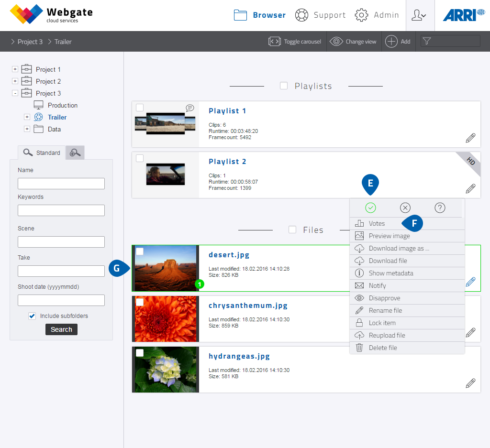The height and width of the screenshot is (448, 490).
Task: Choose Reupload file menu entry
Action: (x=407, y=335)
